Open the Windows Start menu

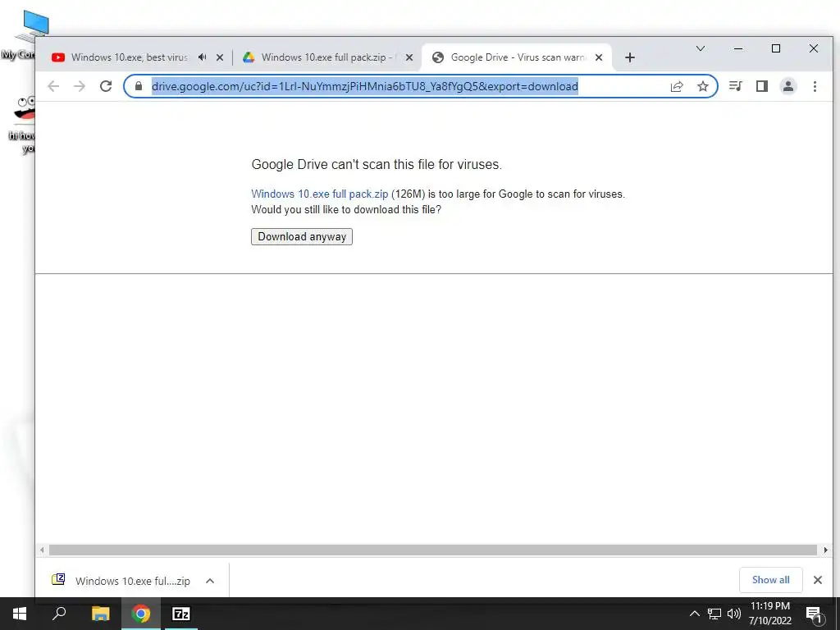coord(20,614)
